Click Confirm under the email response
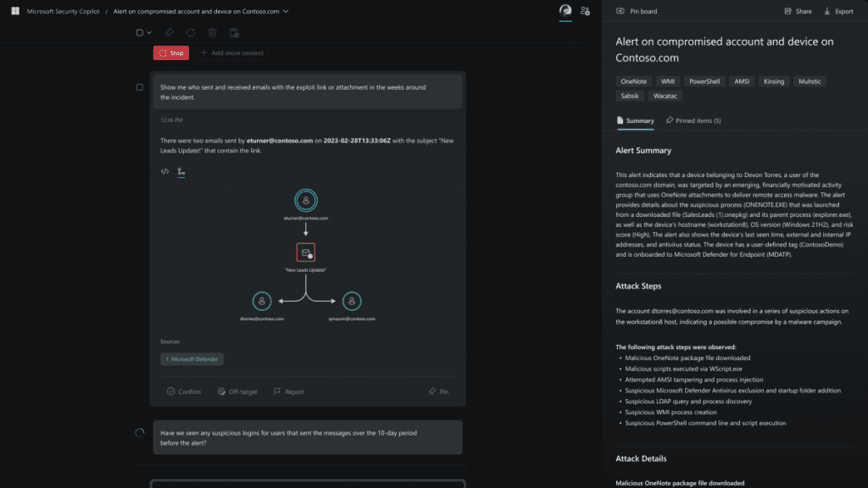The image size is (868, 488). (182, 391)
